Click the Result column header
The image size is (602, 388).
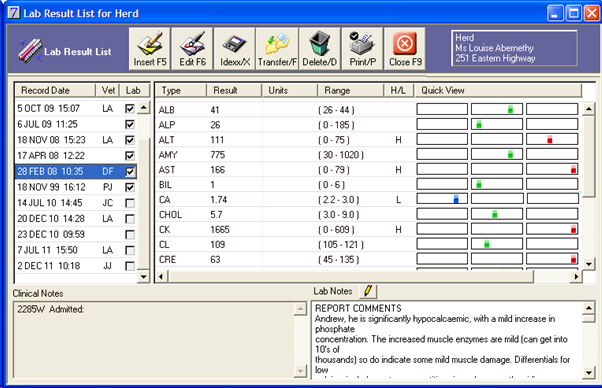(x=234, y=91)
